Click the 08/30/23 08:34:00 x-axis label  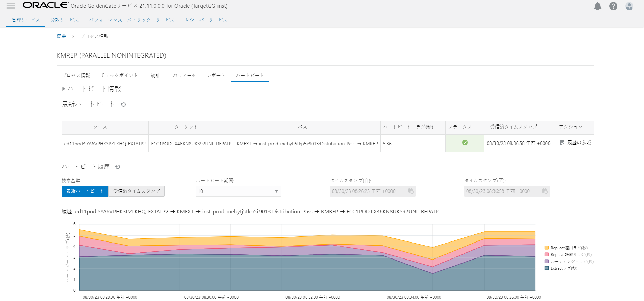[x=414, y=297]
